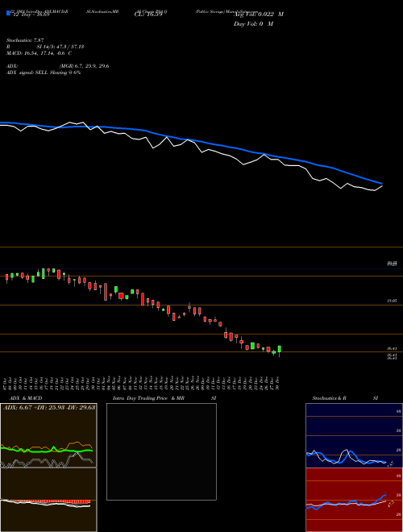Click the 'Avg Vol: 0.022 M' label
This screenshot has height=532, width=403.
(x=259, y=15)
